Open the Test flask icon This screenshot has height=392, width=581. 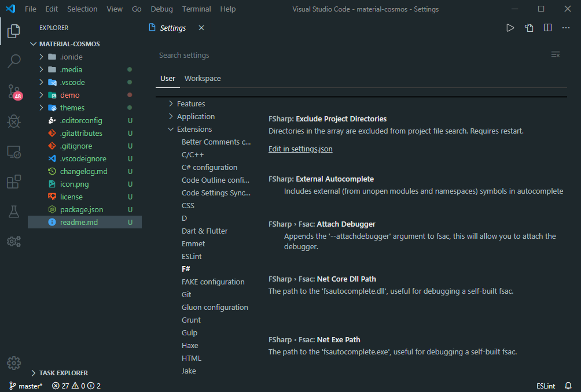pos(14,212)
